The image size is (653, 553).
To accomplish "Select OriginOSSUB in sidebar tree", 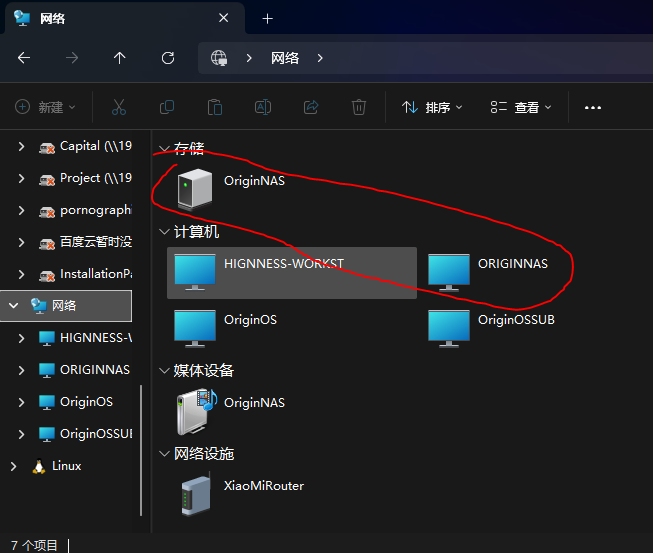I will pos(95,434).
